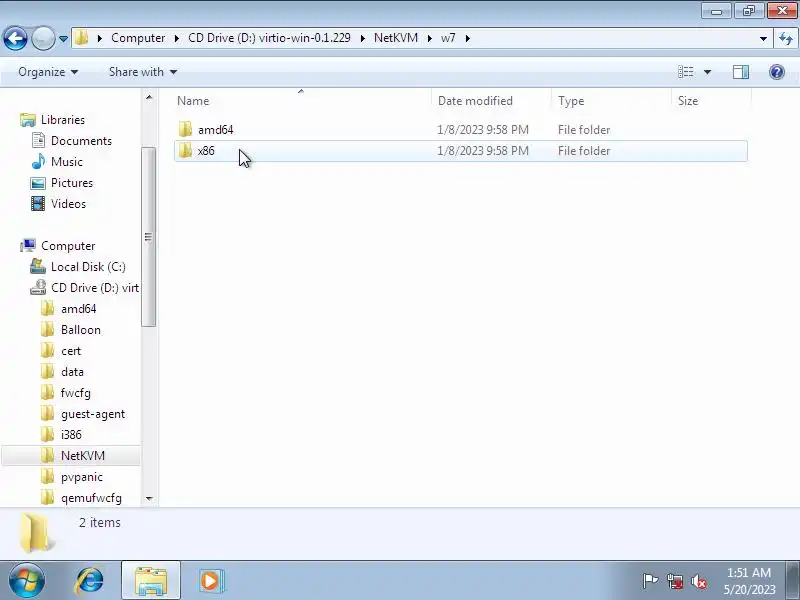Viewport: 800px width, 600px height.
Task: Select NetKVM in the address breadcrumb
Action: coord(395,38)
